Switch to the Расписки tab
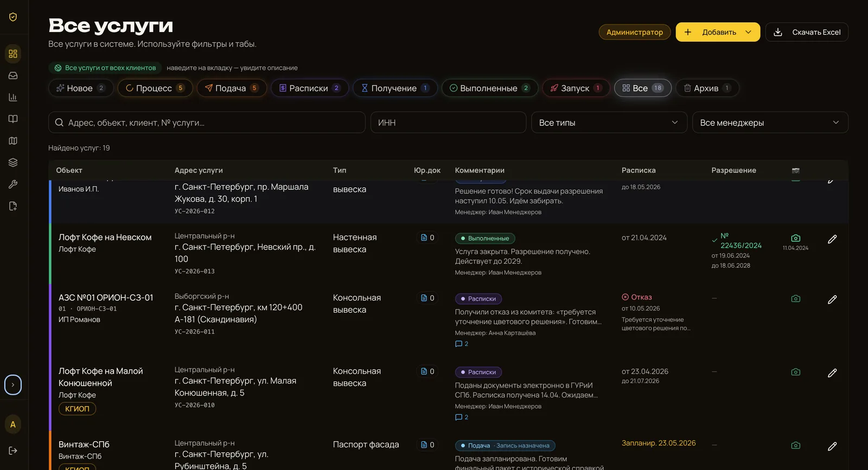The image size is (868, 470). (x=309, y=88)
